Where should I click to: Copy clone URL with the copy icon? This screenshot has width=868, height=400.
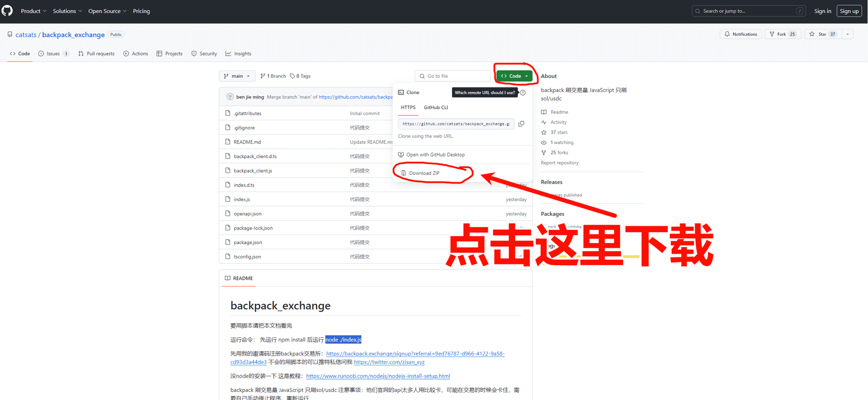521,124
